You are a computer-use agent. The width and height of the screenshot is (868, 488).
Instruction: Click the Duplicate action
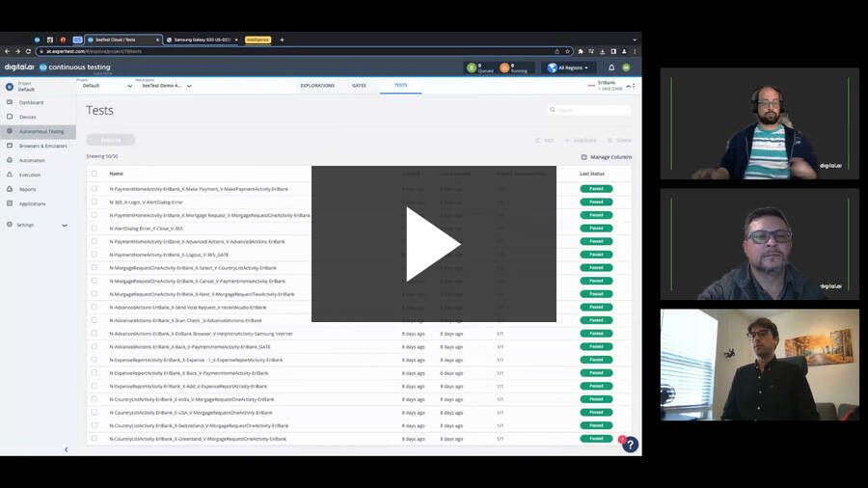pos(581,141)
